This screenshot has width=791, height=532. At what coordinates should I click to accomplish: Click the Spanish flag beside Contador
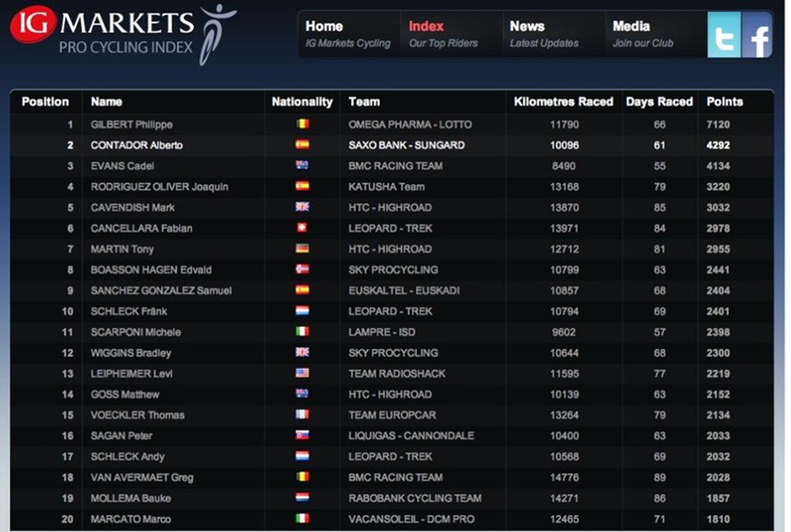point(303,145)
